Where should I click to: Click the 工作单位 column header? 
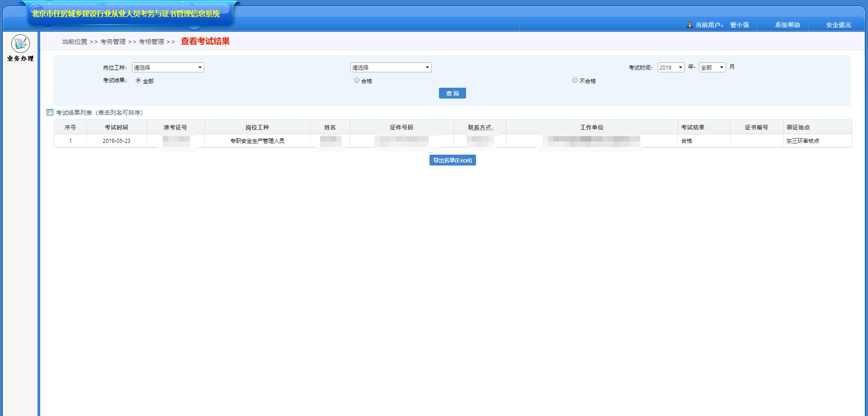click(x=591, y=128)
